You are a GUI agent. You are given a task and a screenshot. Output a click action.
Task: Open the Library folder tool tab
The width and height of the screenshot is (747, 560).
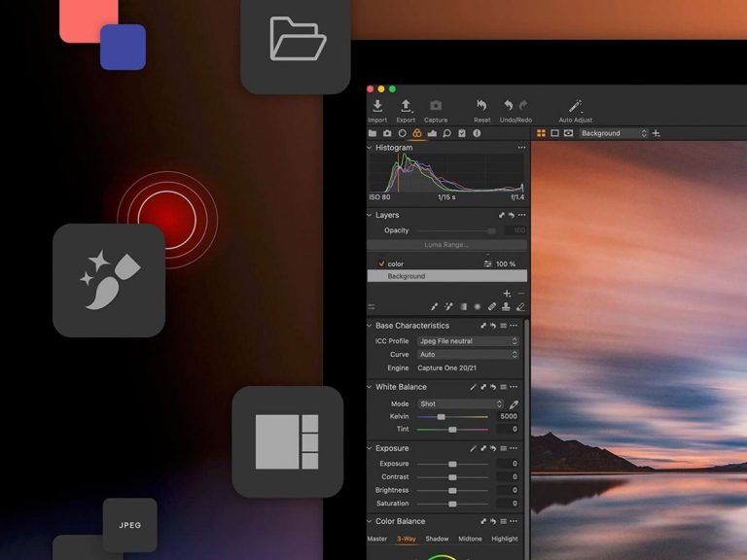(373, 133)
